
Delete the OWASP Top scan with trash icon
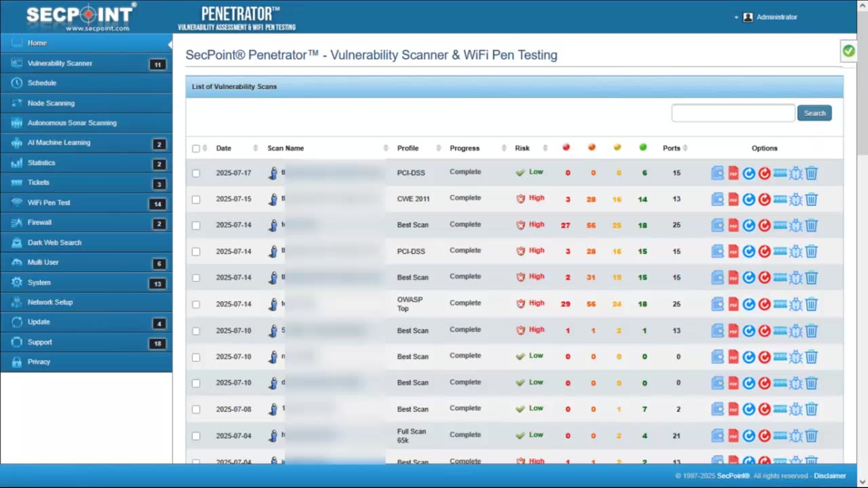click(812, 304)
